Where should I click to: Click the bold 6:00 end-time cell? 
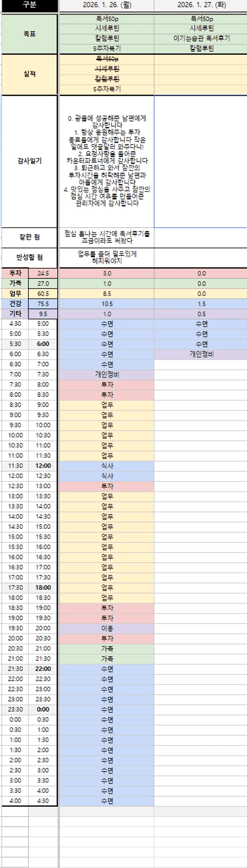tap(43, 344)
